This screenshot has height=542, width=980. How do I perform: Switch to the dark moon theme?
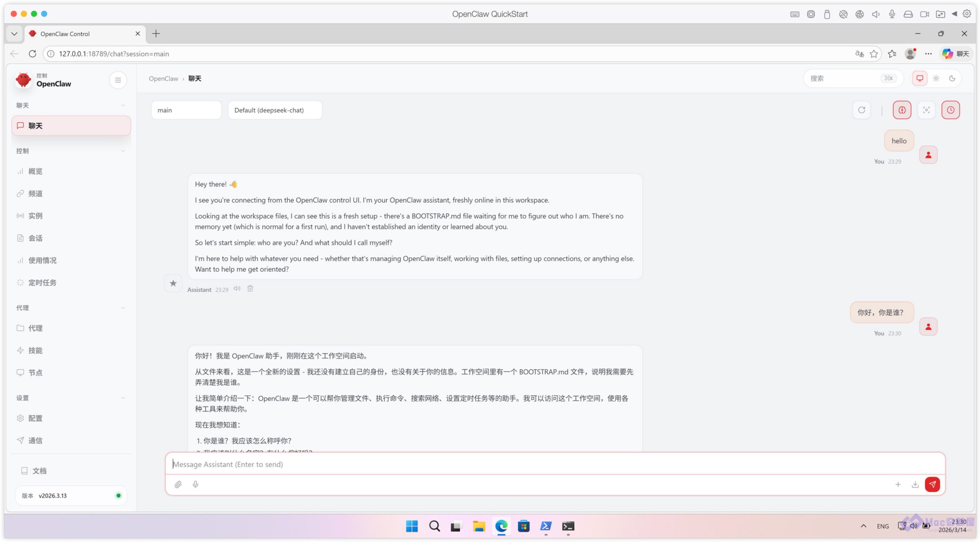click(952, 78)
